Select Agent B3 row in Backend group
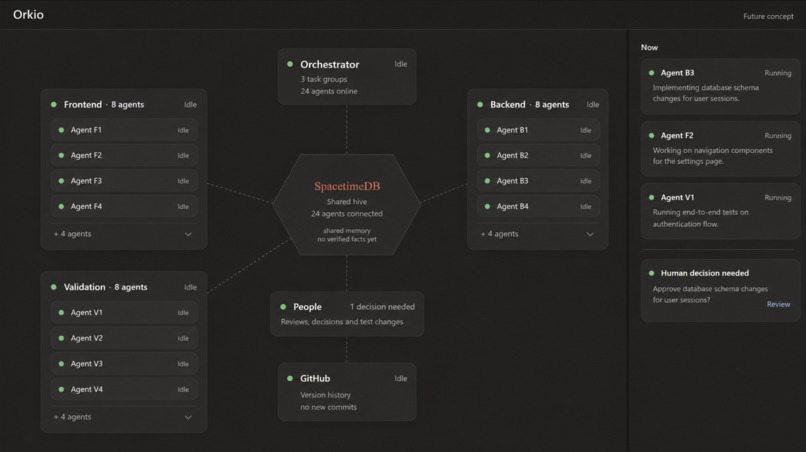The image size is (806, 452). (x=538, y=181)
